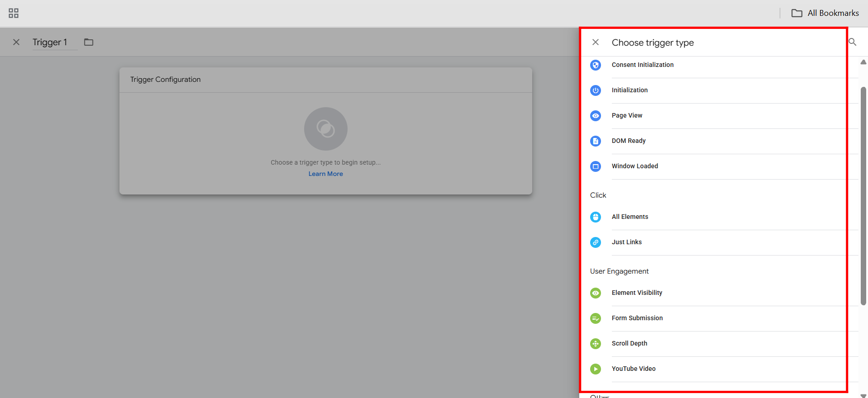The height and width of the screenshot is (398, 868).
Task: Click the YouTube Video play icon
Action: [596, 369]
